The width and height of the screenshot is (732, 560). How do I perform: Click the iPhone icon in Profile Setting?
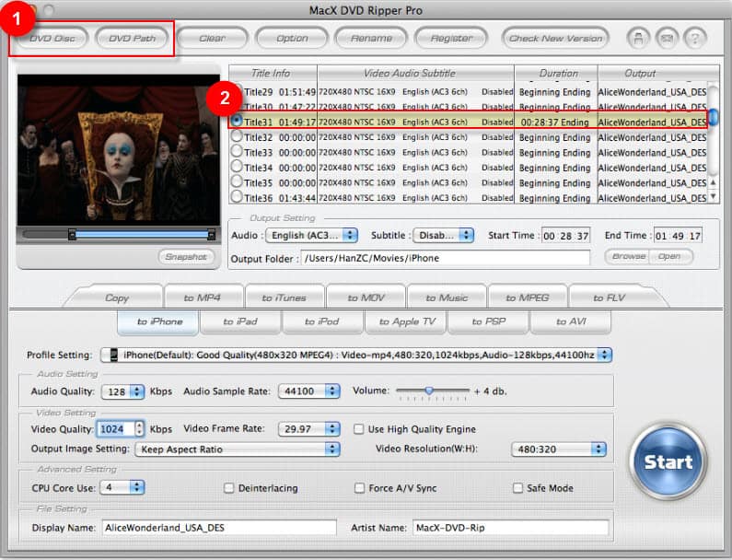pyautogui.click(x=113, y=355)
